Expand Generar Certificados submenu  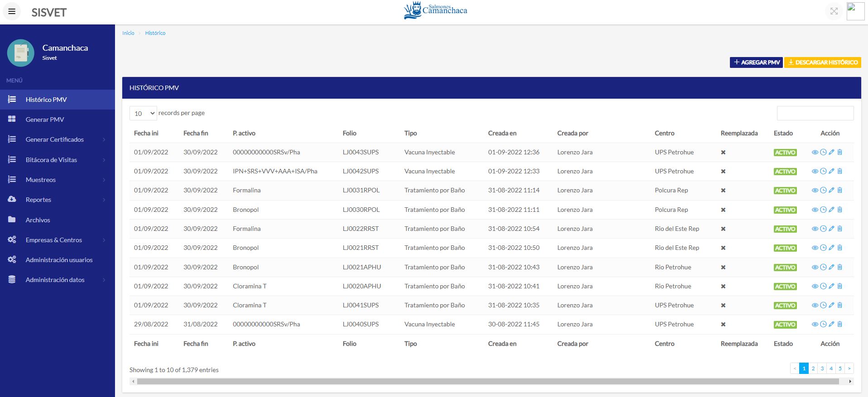pos(58,140)
